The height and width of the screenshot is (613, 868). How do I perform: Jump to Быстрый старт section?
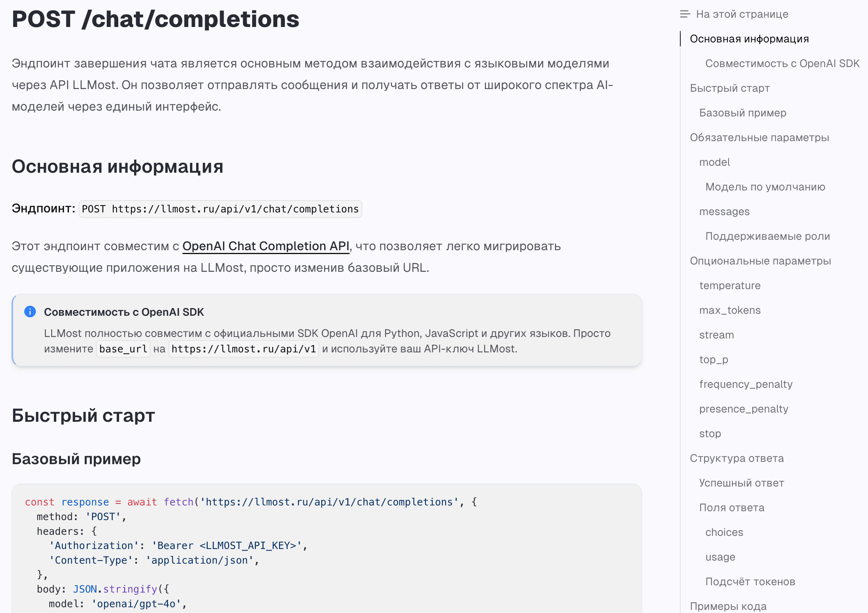pyautogui.click(x=730, y=88)
